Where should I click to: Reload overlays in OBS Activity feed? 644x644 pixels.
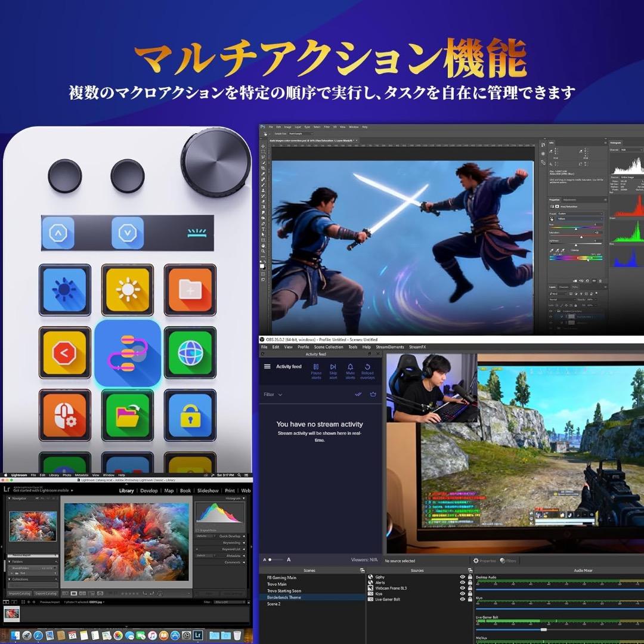coord(367,371)
